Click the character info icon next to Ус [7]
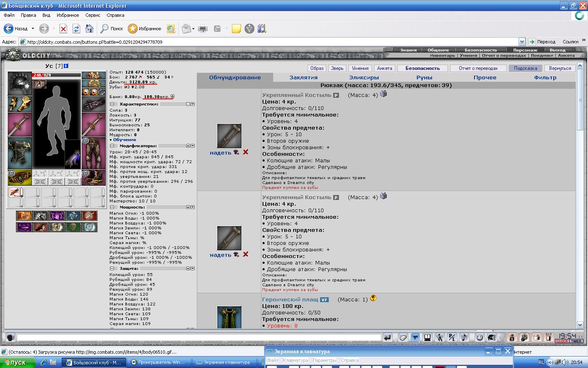The image size is (588, 368). (x=66, y=66)
